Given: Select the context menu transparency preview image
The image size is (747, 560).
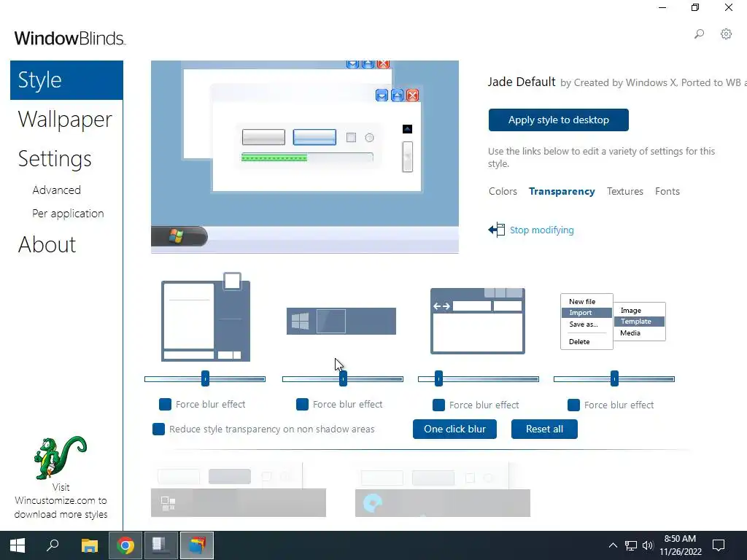Looking at the screenshot, I should click(613, 322).
